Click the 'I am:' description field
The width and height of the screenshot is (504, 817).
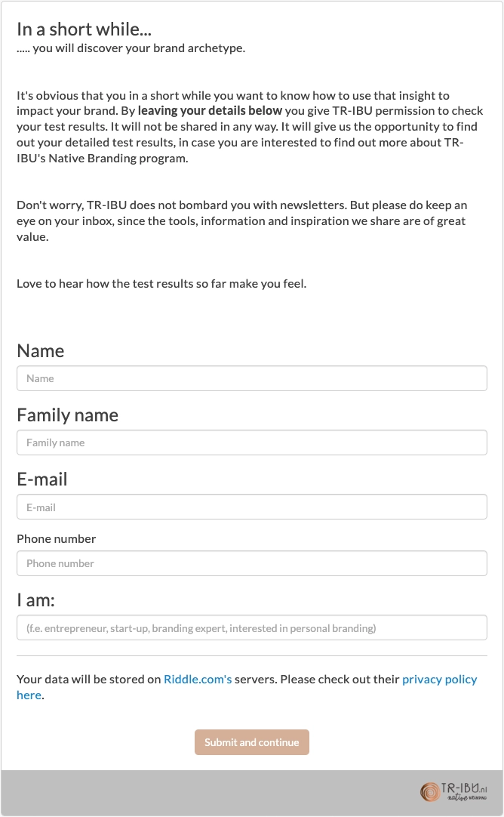(251, 627)
